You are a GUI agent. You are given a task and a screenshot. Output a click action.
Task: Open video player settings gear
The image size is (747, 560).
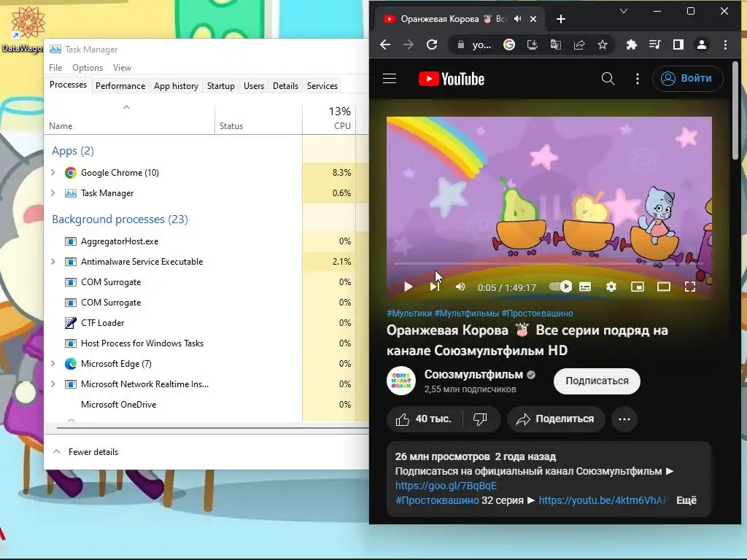tap(611, 287)
